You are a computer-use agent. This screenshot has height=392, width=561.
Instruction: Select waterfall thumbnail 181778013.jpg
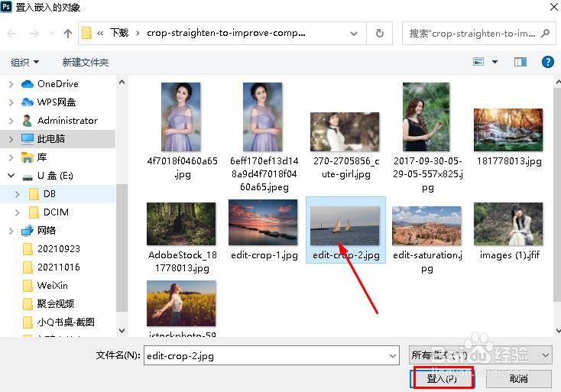pyautogui.click(x=508, y=130)
